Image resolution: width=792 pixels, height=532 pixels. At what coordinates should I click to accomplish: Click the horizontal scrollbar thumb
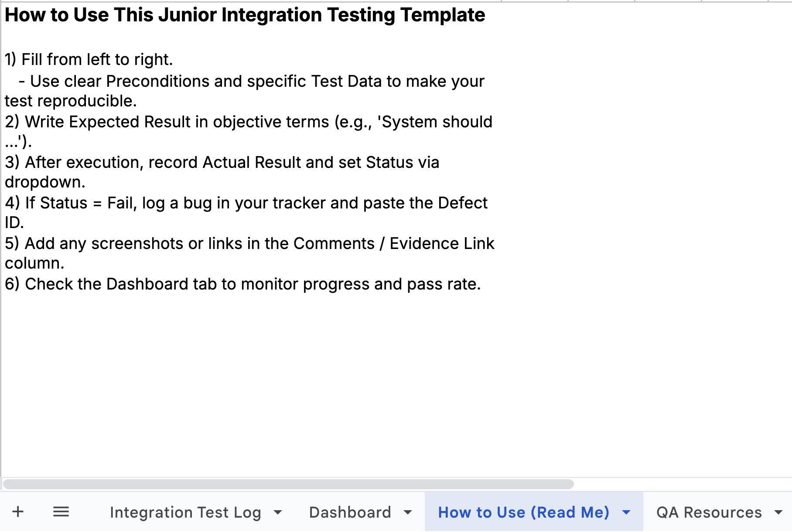point(288,484)
